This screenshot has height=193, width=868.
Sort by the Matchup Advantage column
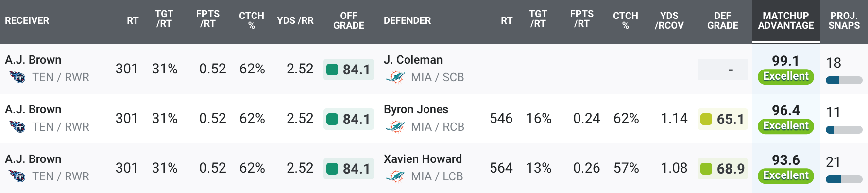pyautogui.click(x=786, y=21)
